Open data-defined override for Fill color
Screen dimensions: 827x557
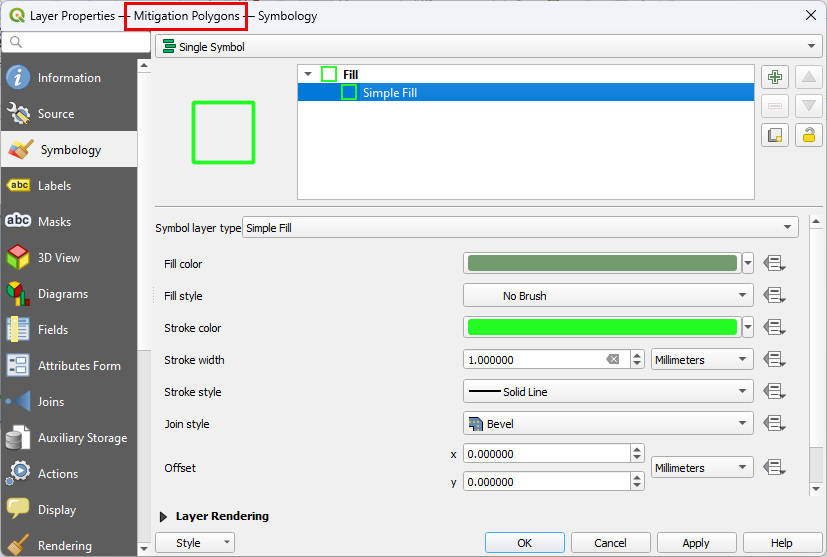pyautogui.click(x=774, y=264)
